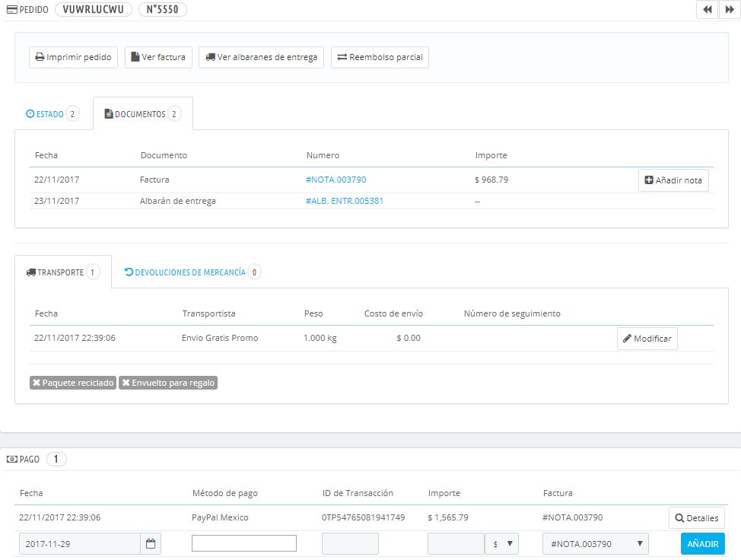Click shipping cost $ 0.00
Image resolution: width=741 pixels, height=560 pixels.
(x=409, y=338)
